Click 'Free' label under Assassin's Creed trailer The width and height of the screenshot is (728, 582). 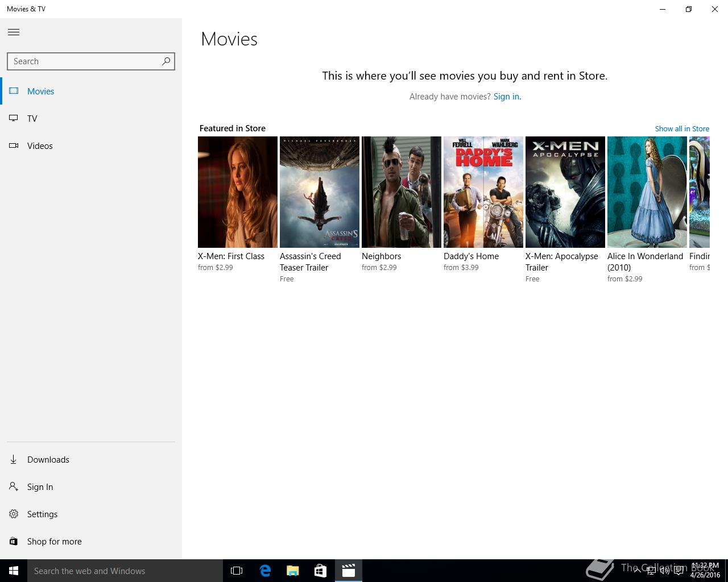click(287, 279)
